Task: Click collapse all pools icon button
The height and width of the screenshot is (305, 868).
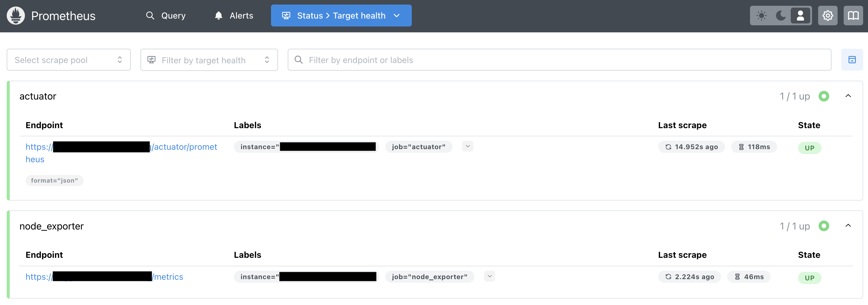Action: (x=852, y=60)
